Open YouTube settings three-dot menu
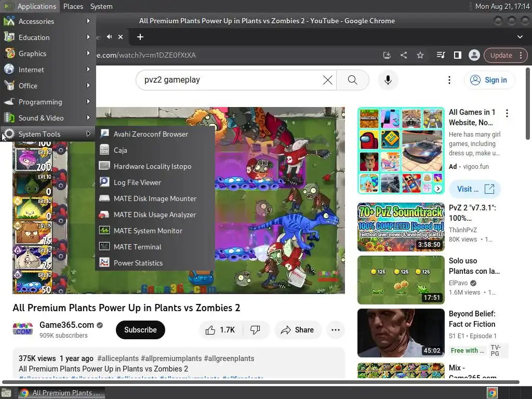This screenshot has height=399, width=532. coord(449,80)
